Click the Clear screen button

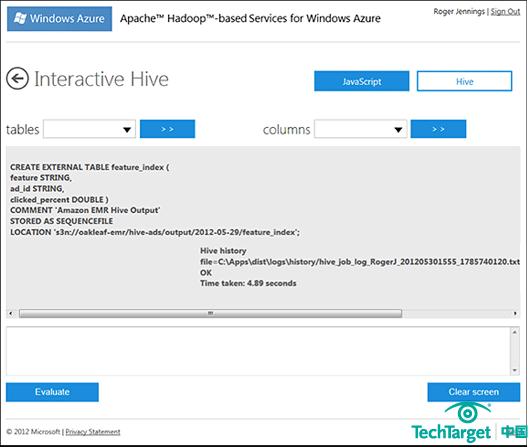474,392
